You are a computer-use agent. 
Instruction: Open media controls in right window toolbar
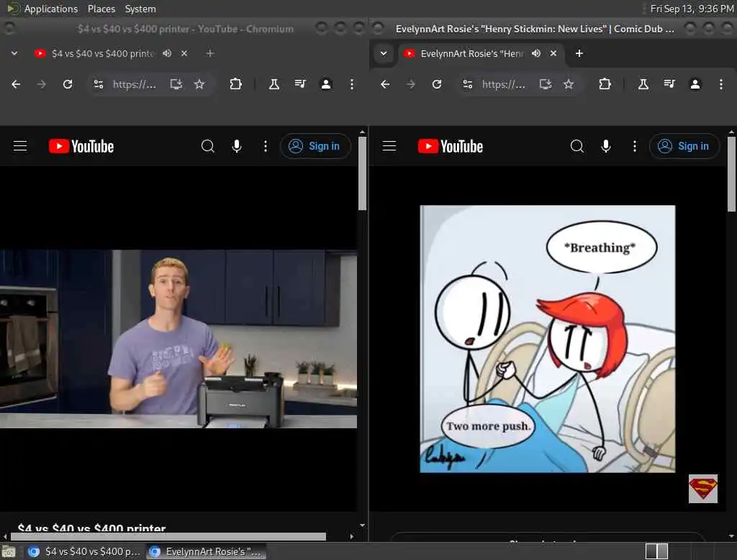[x=669, y=84]
